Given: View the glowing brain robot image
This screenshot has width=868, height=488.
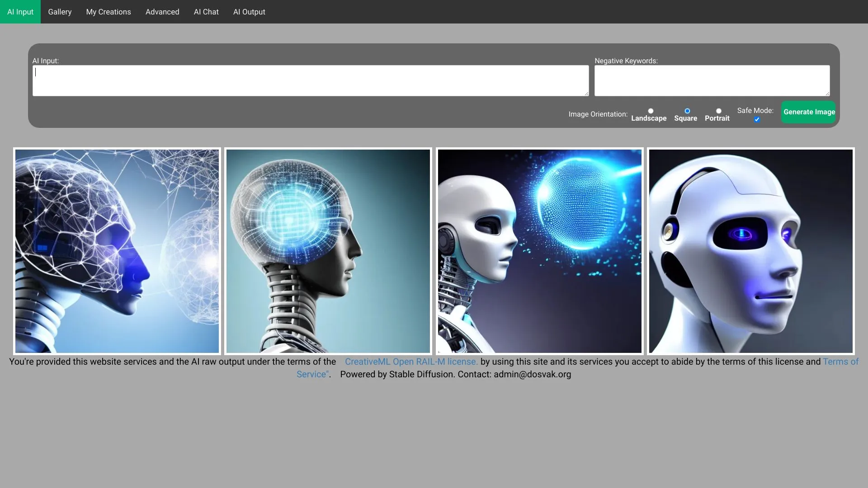Looking at the screenshot, I should (x=328, y=251).
